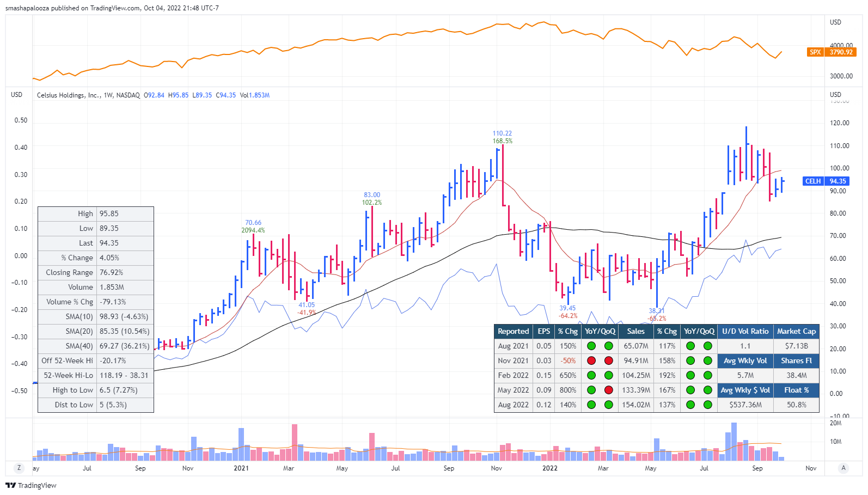
Task: Click the 94.91M sales value
Action: tap(635, 360)
